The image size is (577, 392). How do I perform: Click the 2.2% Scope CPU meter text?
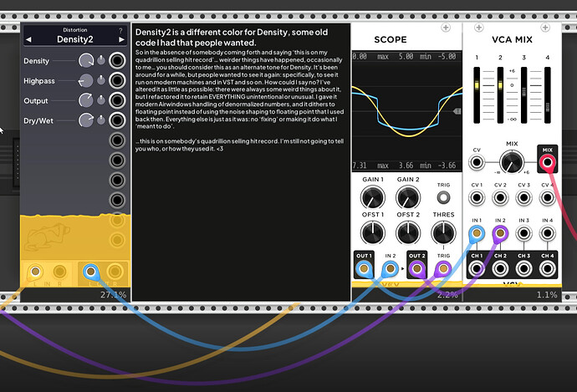coord(447,294)
